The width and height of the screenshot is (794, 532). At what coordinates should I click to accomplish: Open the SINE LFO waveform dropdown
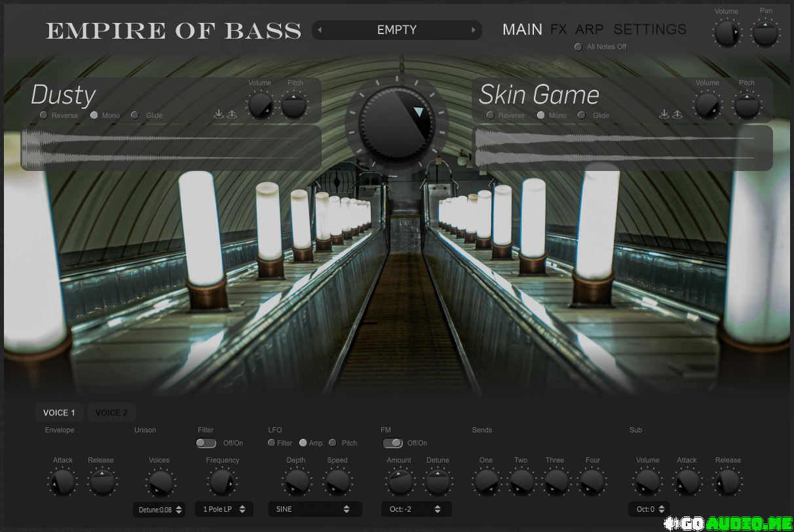(314, 509)
